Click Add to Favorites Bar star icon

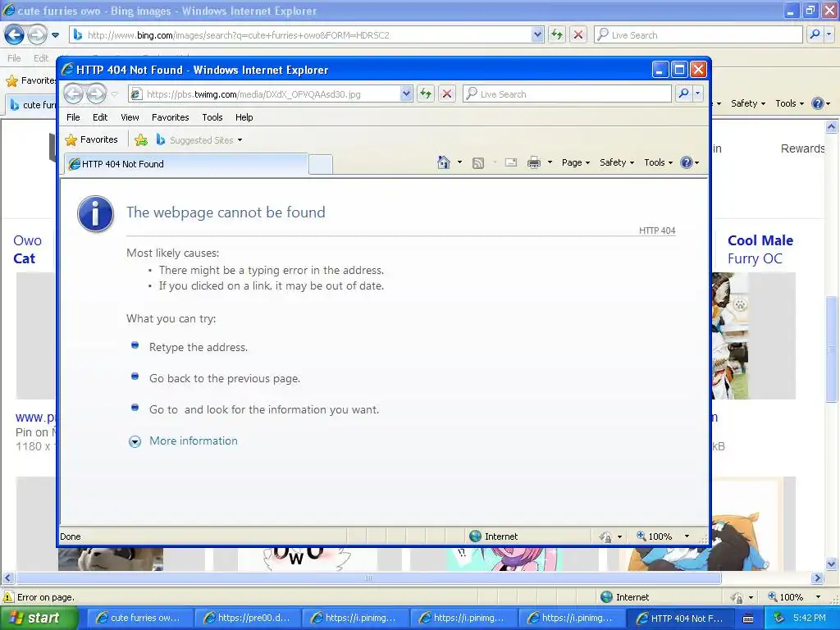click(141, 140)
